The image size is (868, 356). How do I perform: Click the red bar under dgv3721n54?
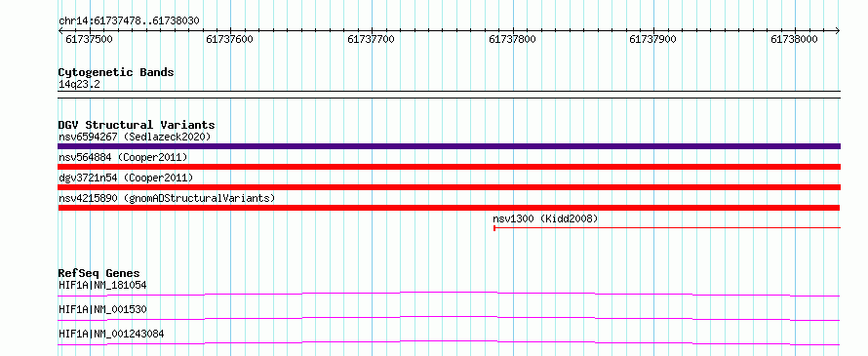(x=449, y=187)
